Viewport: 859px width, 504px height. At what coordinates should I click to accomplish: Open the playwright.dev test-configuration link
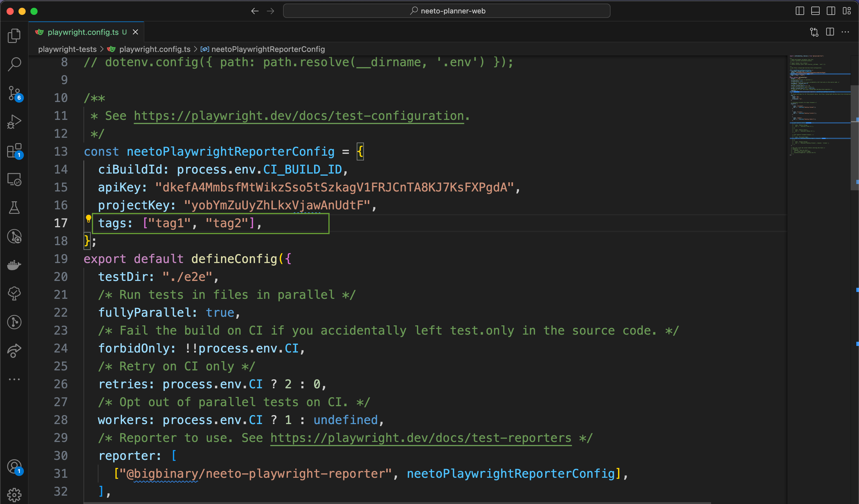[299, 116]
